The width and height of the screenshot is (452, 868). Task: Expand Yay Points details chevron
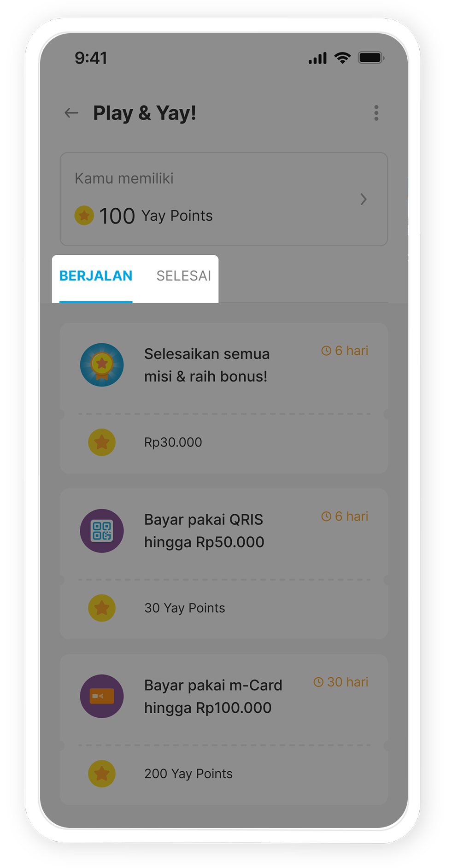[364, 199]
